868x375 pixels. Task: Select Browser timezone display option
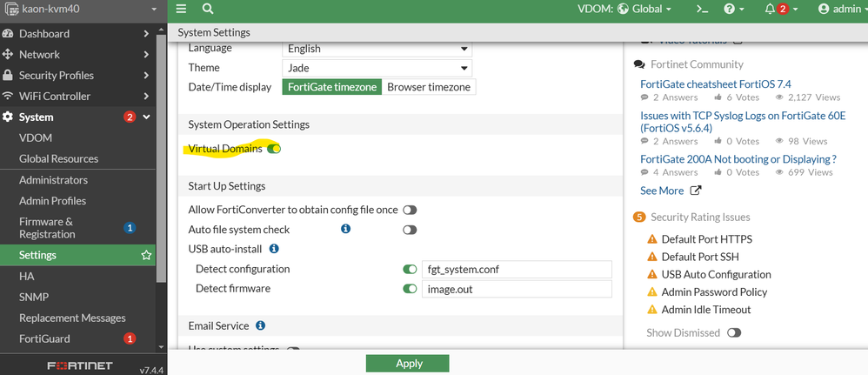click(429, 87)
